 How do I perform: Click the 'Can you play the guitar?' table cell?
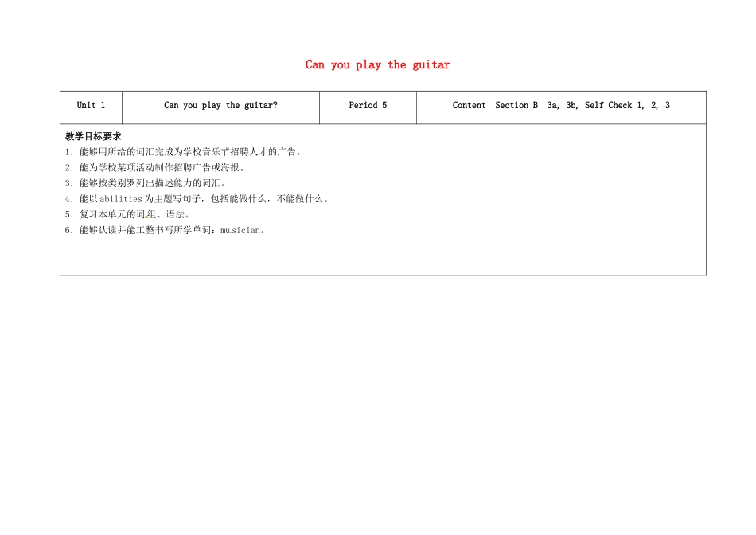[220, 107]
